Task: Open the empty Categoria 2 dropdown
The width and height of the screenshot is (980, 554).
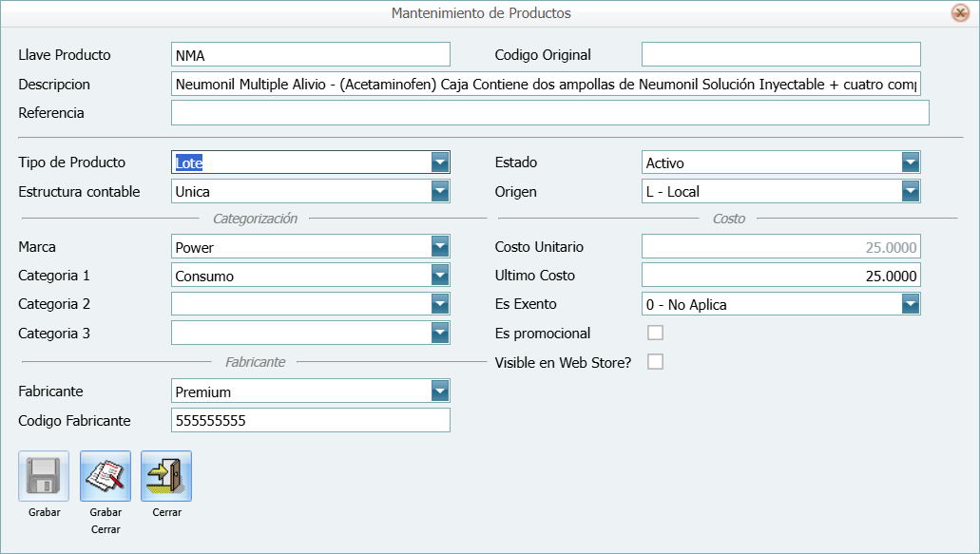Action: click(439, 304)
